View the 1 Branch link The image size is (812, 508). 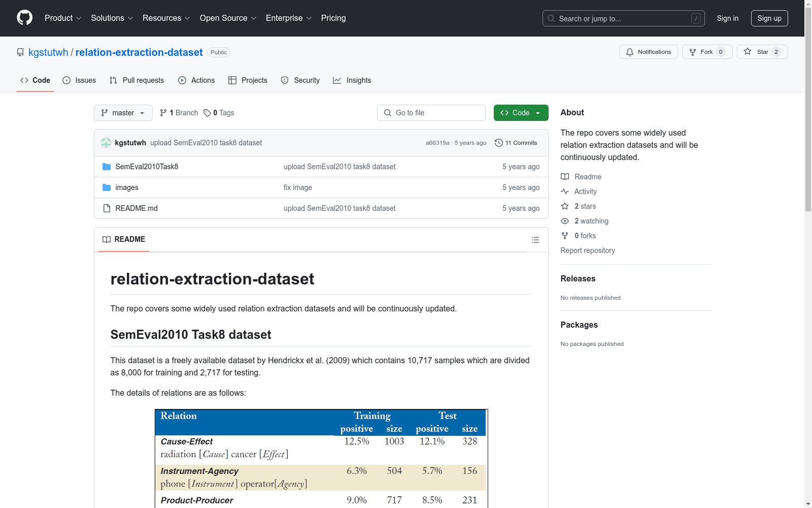[179, 113]
